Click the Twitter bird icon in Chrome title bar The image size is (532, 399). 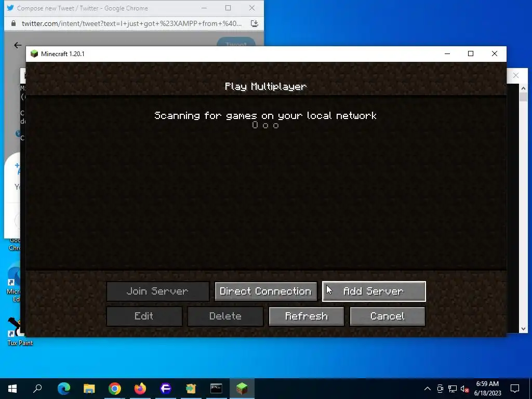click(x=10, y=8)
